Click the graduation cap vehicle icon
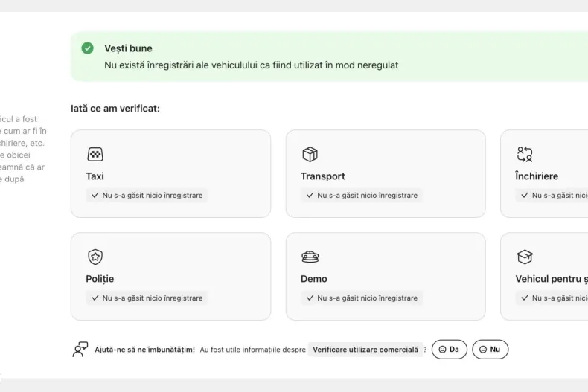This screenshot has height=392, width=588. tap(525, 257)
